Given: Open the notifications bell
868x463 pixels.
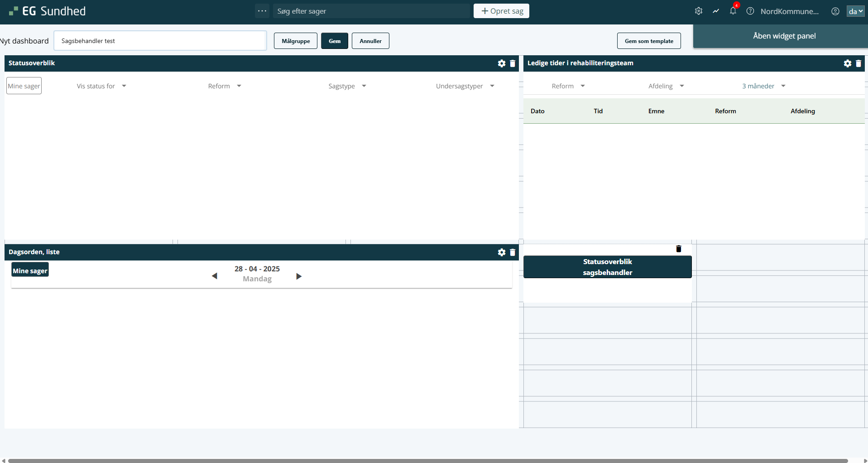Looking at the screenshot, I should (733, 11).
